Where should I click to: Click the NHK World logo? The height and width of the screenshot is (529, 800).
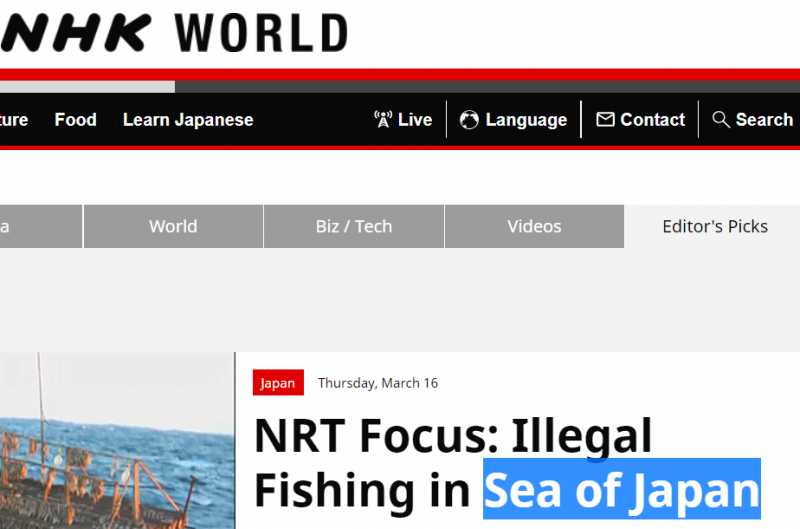pyautogui.click(x=175, y=32)
